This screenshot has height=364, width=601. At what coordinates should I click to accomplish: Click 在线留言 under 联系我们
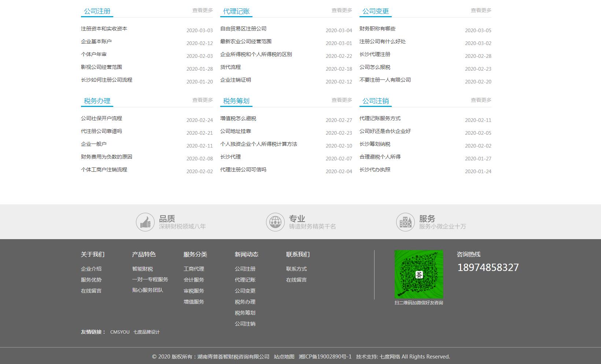pos(296,280)
